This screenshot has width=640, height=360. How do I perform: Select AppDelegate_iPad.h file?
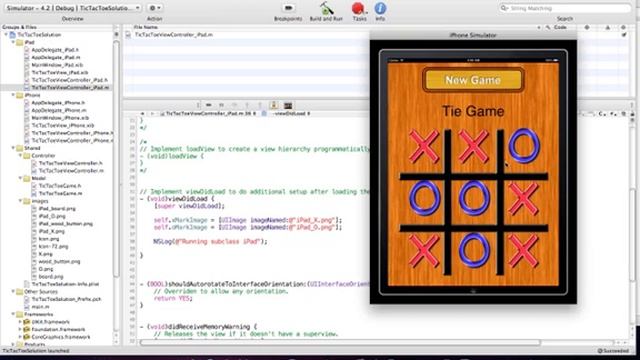click(x=55, y=50)
